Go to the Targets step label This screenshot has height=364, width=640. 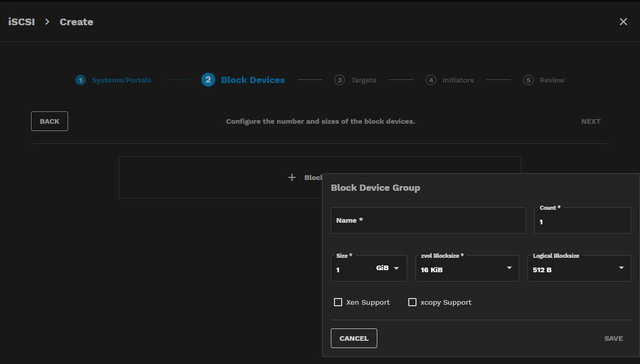coord(363,80)
